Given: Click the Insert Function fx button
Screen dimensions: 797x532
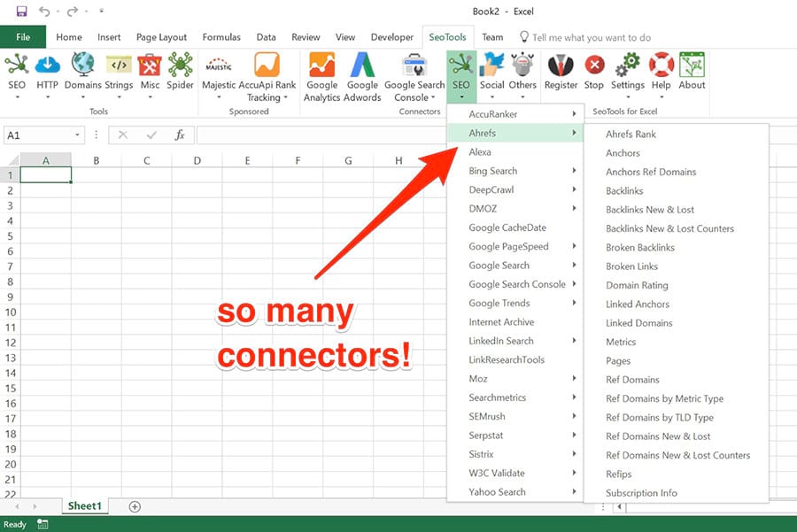Looking at the screenshot, I should [180, 135].
